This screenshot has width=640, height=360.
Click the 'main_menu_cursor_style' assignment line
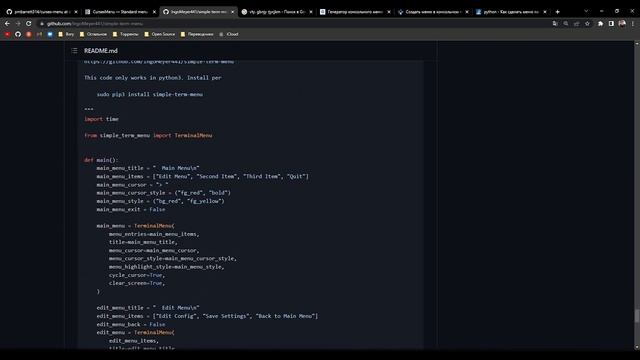click(163, 193)
